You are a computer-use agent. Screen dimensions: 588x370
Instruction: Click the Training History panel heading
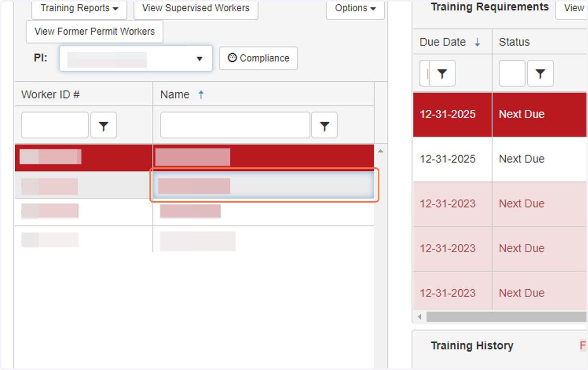472,346
